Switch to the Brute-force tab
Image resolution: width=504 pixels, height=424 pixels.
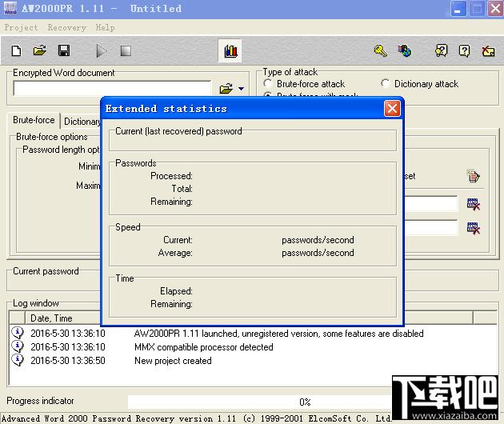34,120
